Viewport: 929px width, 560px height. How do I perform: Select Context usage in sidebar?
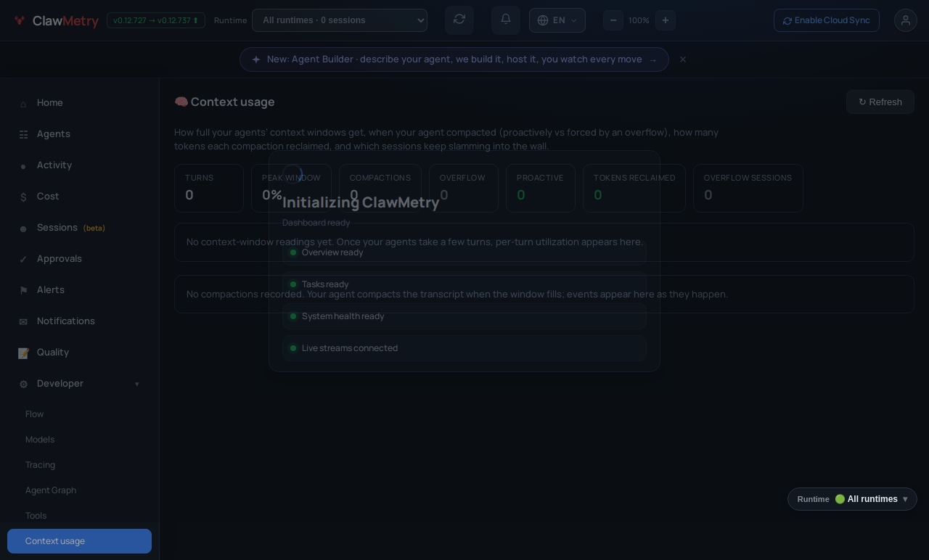(80, 541)
